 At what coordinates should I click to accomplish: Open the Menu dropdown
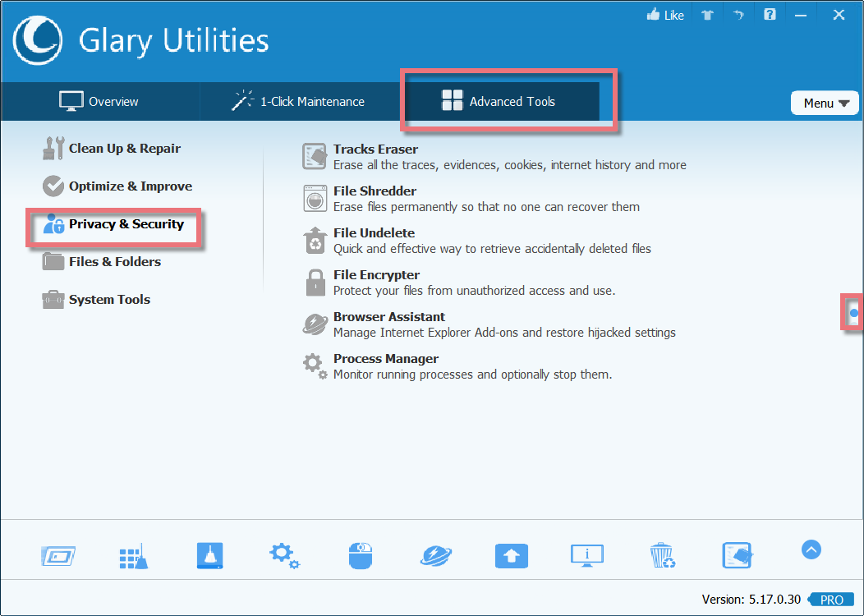pyautogui.click(x=825, y=102)
